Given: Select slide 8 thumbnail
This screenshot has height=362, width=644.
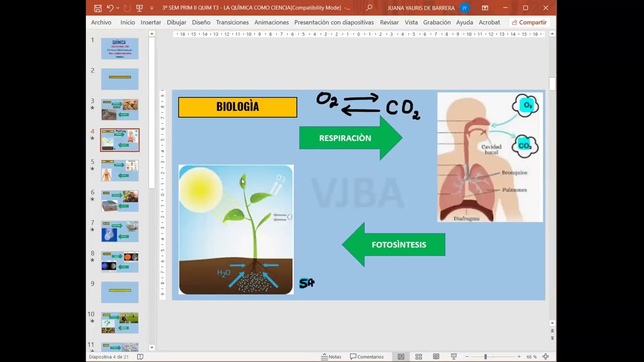Looking at the screenshot, I should pyautogui.click(x=120, y=262).
